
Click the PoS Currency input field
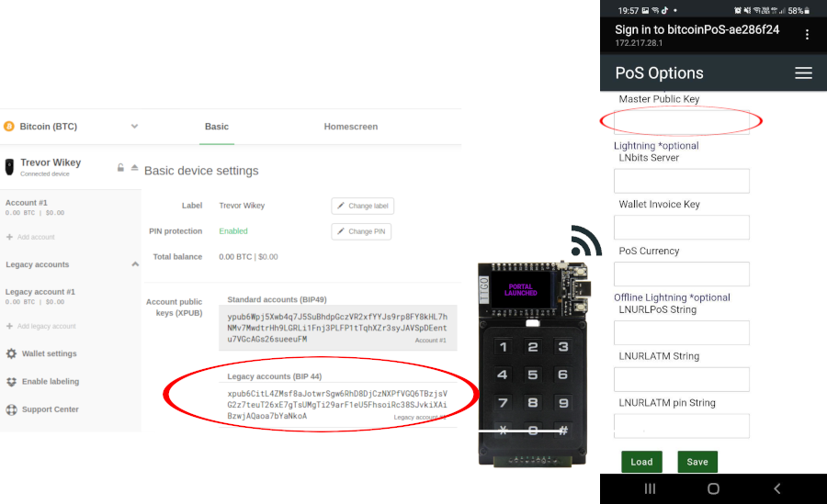tap(682, 274)
